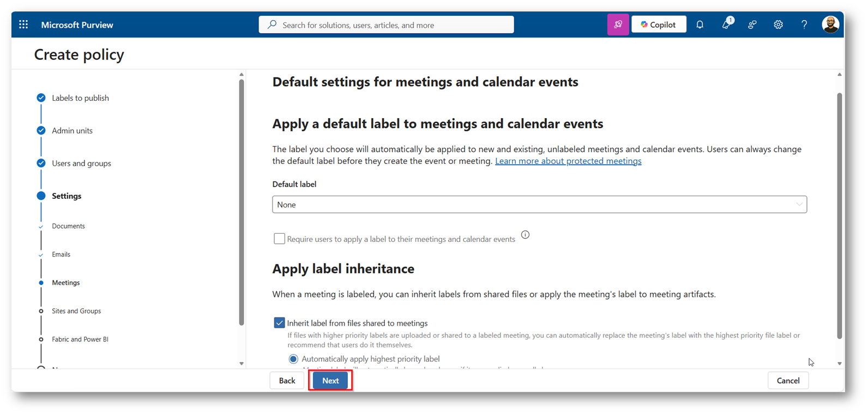Screen dimensions: 868x415
Task: Uncheck Inherit label from files shared
Action: (x=279, y=323)
